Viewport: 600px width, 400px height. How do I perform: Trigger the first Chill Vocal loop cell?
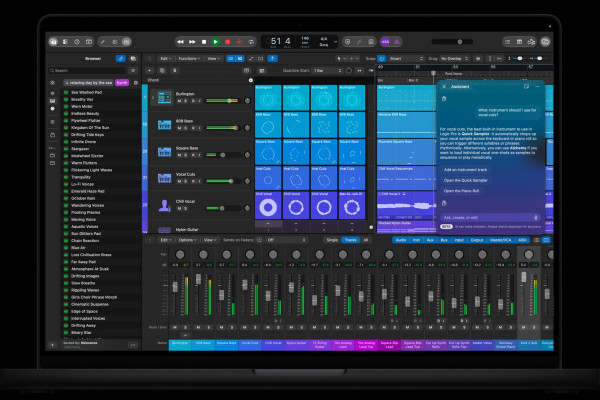point(268,205)
